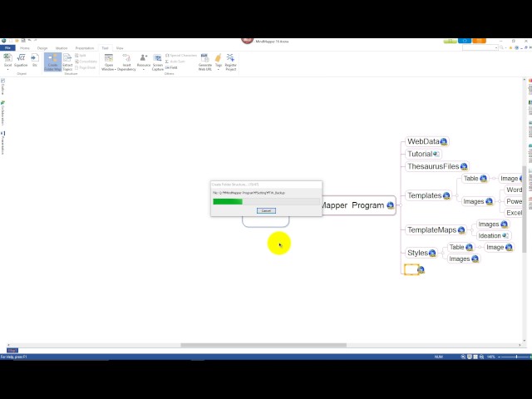
Task: Select the Ideation subtopic
Action: pyautogui.click(x=490, y=235)
